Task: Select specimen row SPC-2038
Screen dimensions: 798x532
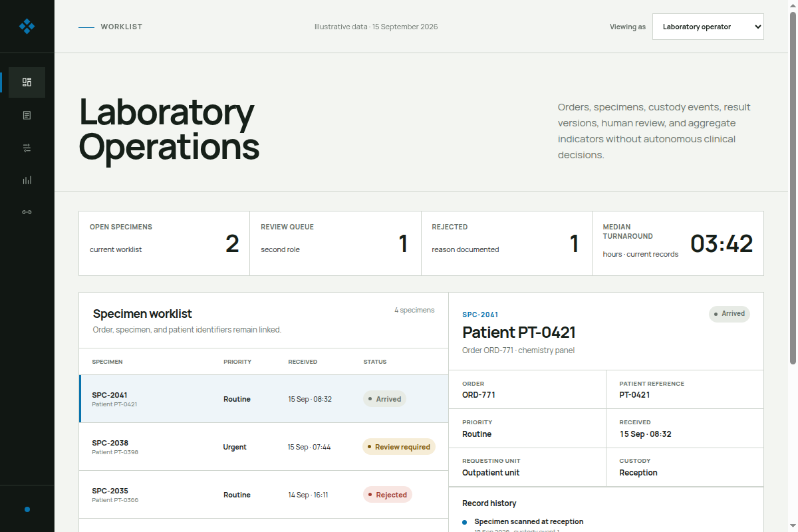Action: [x=263, y=447]
